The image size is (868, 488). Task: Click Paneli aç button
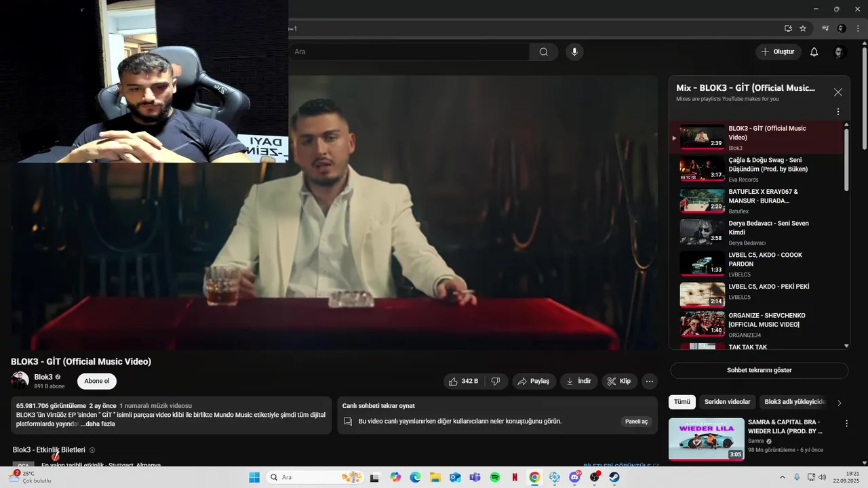(x=636, y=422)
